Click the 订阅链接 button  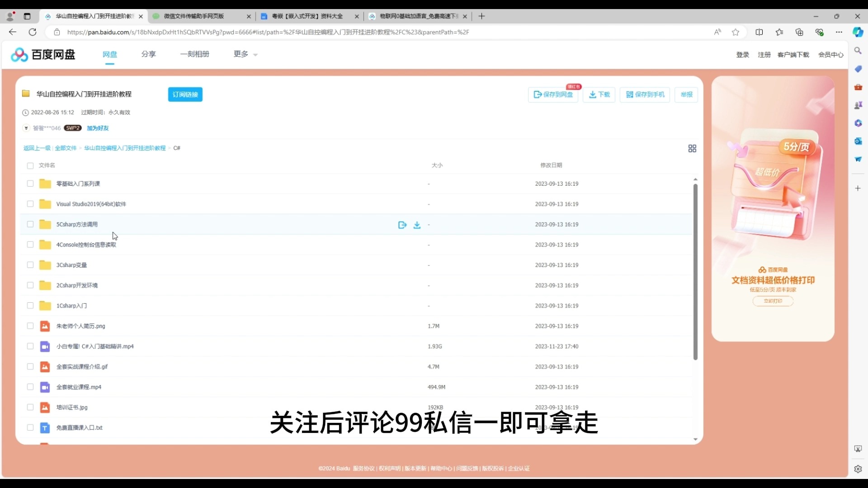click(x=185, y=94)
